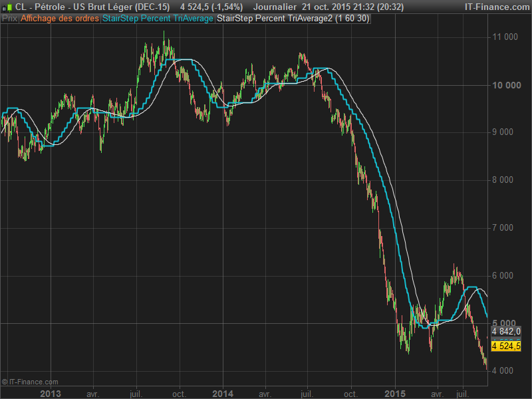
Task: Select the Prix tab label
Action: [9, 19]
